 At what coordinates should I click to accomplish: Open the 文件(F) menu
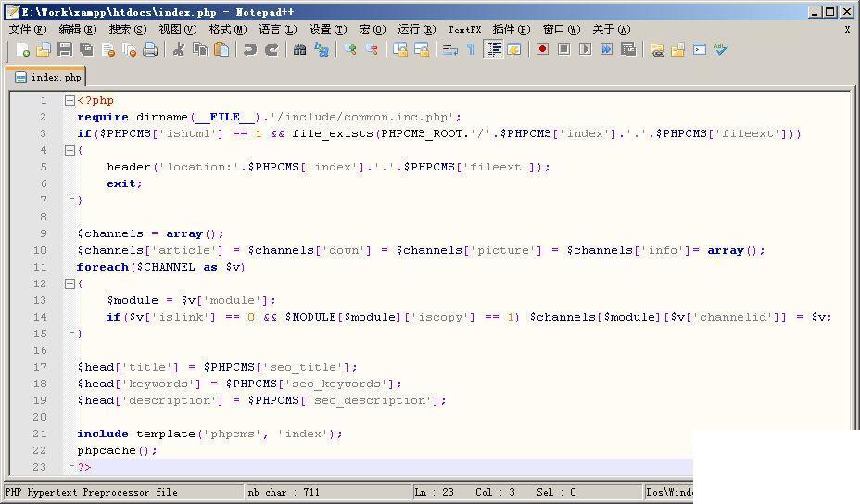(x=28, y=30)
